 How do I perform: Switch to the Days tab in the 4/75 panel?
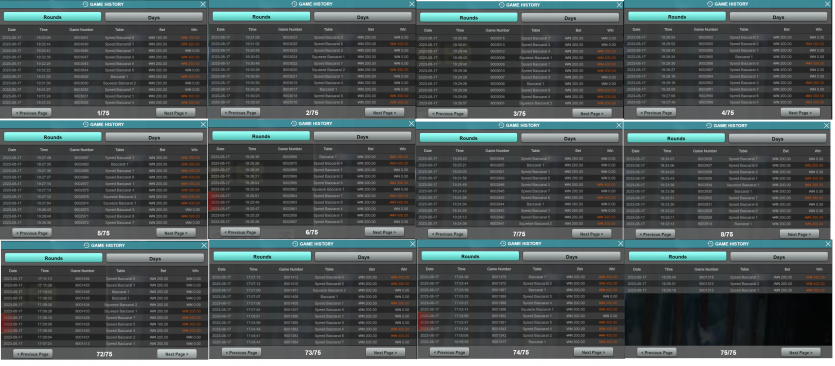click(779, 17)
